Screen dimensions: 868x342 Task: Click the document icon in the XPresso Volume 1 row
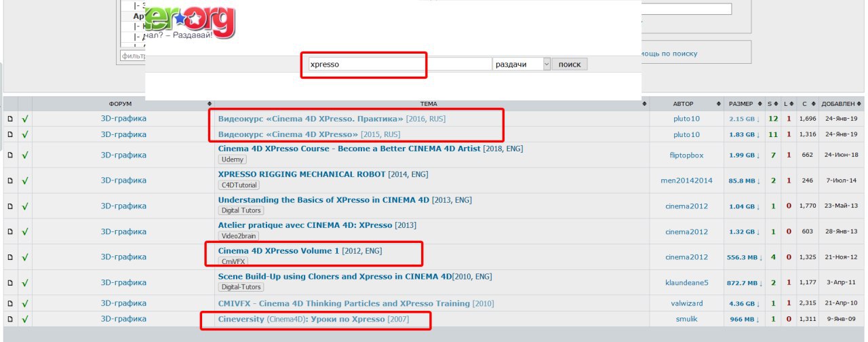coord(10,257)
